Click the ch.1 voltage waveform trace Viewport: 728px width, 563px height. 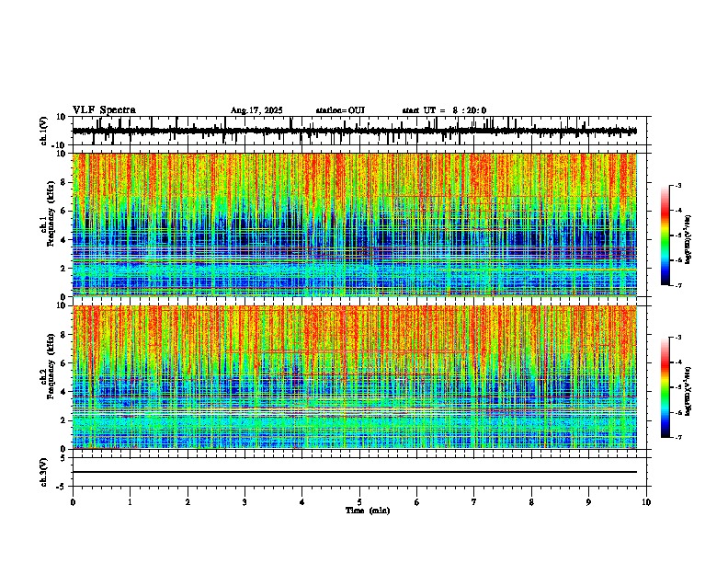click(x=355, y=131)
